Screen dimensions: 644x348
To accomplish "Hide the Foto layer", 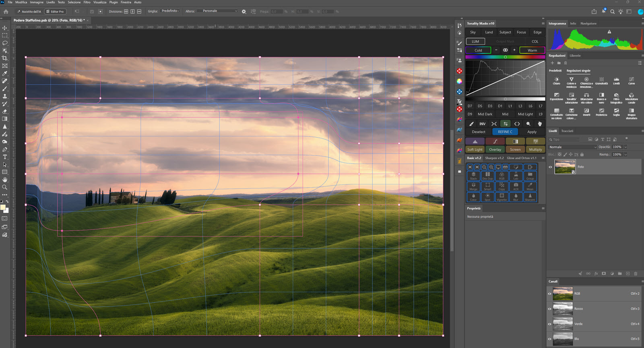I will pos(550,167).
